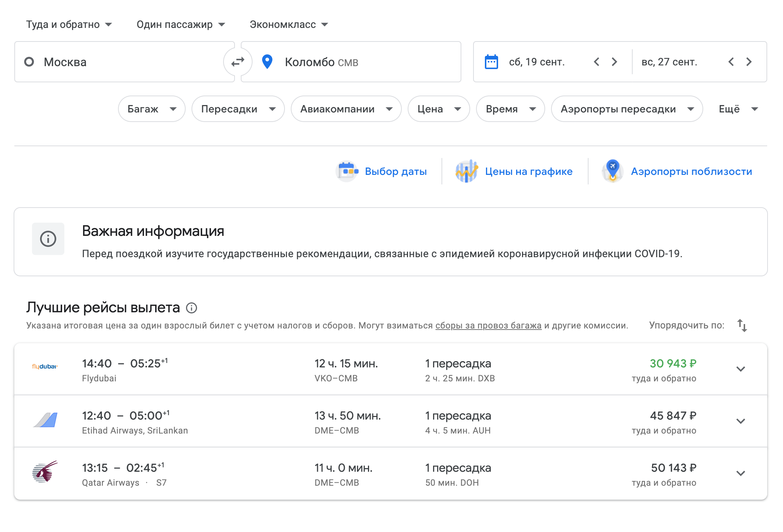
Task: Go to previous departure date
Action: [x=596, y=62]
